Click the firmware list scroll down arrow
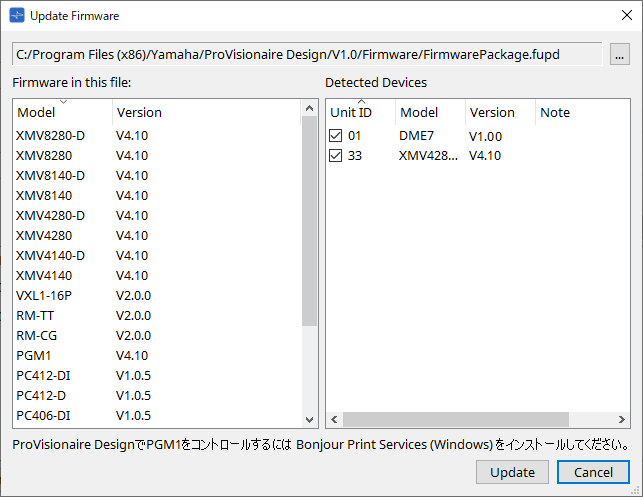 click(x=310, y=420)
